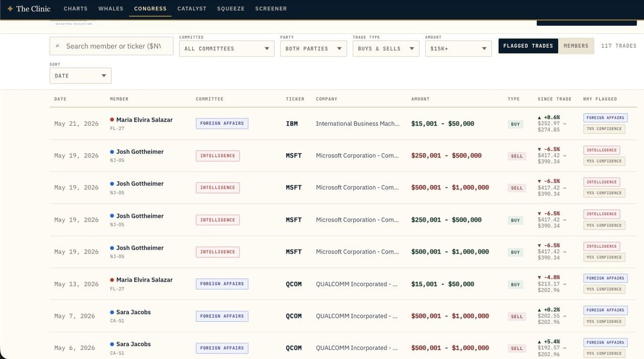The height and width of the screenshot is (359, 644).
Task: Open the $15K+ amount dropdown
Action: (458, 48)
